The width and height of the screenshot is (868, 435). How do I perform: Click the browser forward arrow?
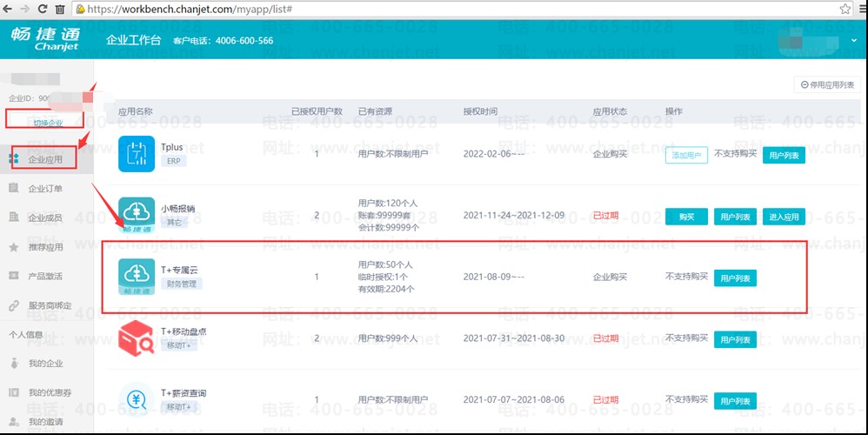[25, 9]
